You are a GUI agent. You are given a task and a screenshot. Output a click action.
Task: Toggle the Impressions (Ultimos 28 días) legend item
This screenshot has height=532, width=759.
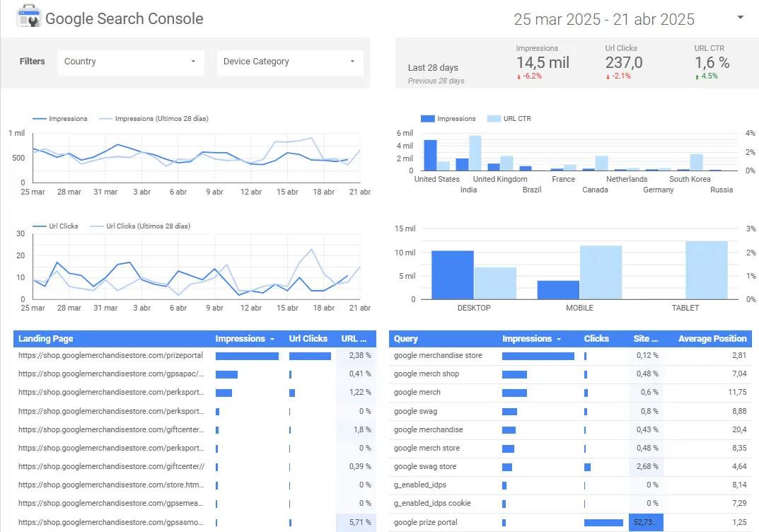[x=154, y=119]
